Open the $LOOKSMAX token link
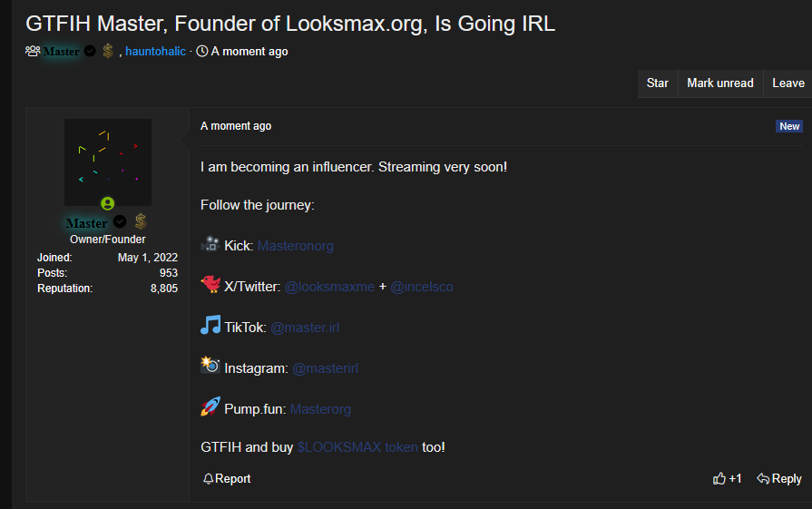812x509 pixels. point(357,447)
